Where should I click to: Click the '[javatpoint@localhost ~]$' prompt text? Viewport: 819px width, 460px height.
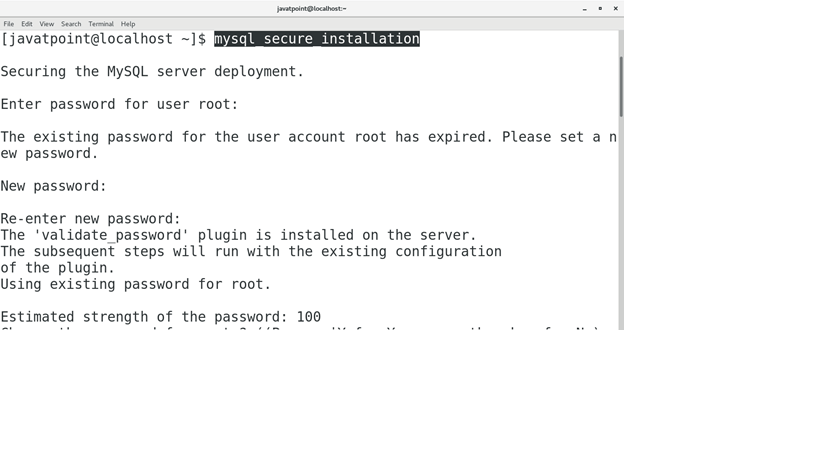pos(103,39)
